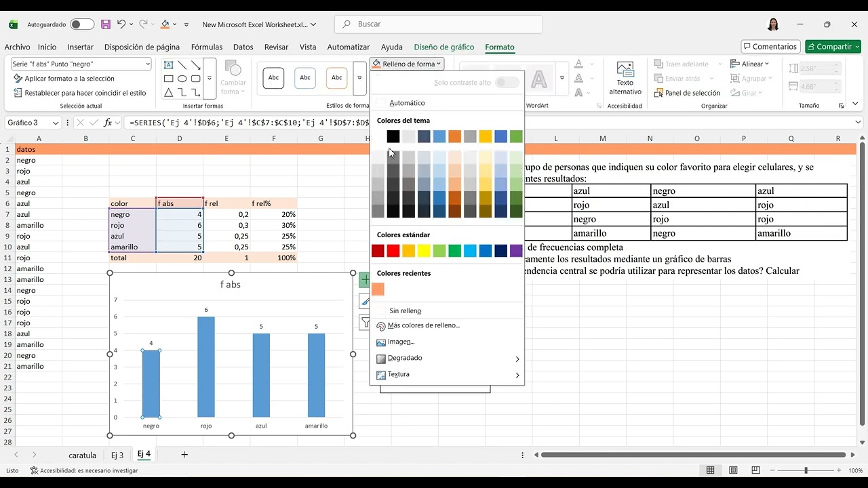Click the chart styles brush button
The height and width of the screenshot is (488, 868).
click(364, 302)
